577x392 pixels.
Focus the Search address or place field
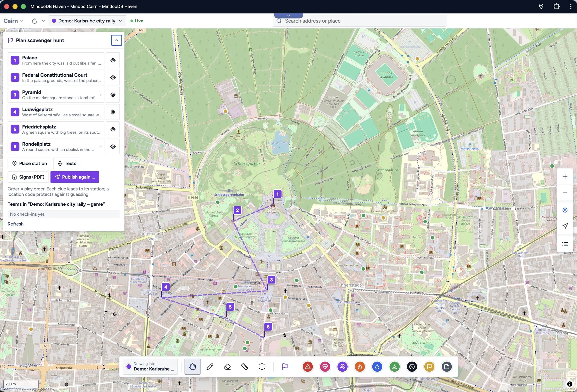[x=359, y=21]
